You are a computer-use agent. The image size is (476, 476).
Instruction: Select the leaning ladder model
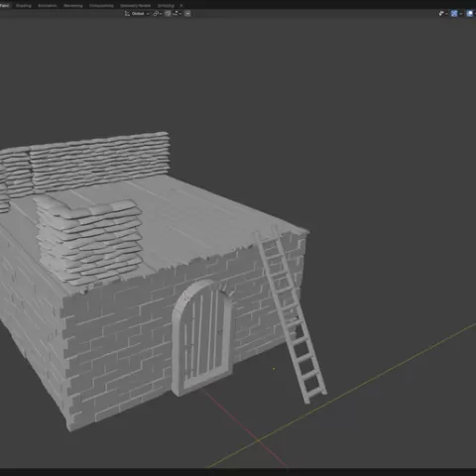[291, 314]
